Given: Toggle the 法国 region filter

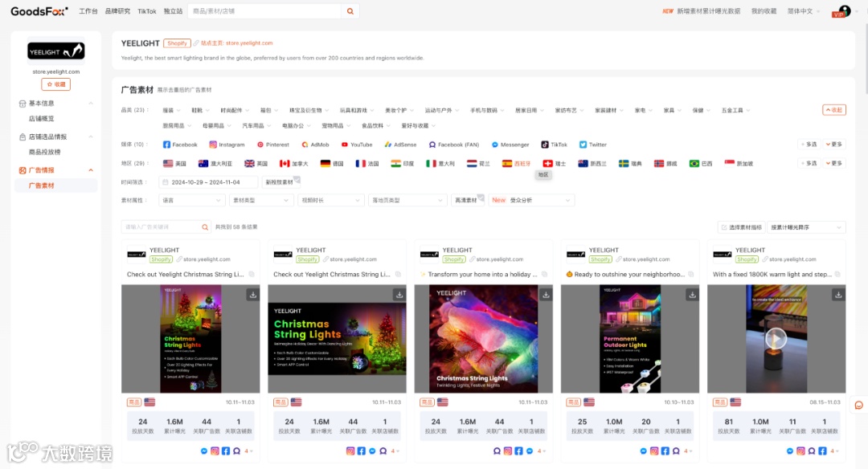Looking at the screenshot, I should coord(367,164).
